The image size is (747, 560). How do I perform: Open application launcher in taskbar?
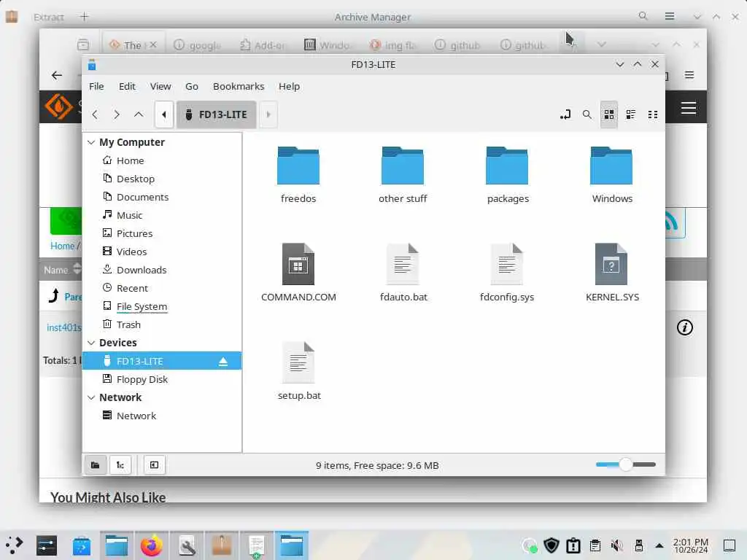pyautogui.click(x=14, y=545)
